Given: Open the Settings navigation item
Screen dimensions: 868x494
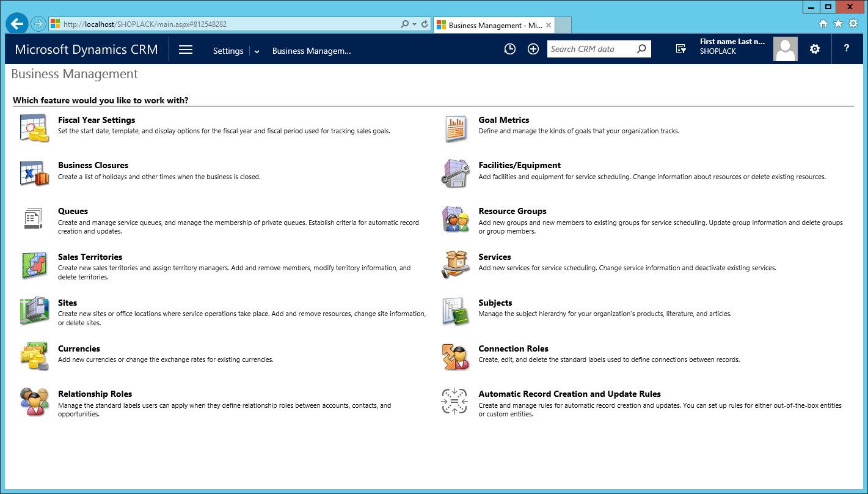Looking at the screenshot, I should (228, 51).
